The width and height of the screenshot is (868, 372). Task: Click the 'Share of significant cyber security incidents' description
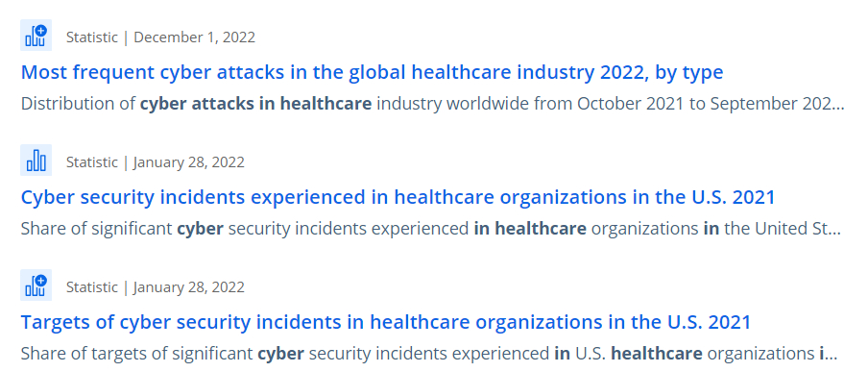(x=431, y=229)
